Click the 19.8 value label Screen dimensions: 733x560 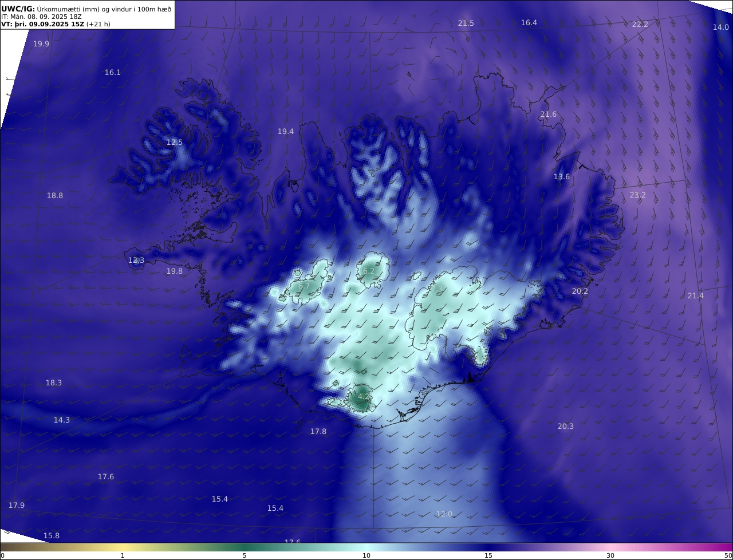(x=175, y=271)
